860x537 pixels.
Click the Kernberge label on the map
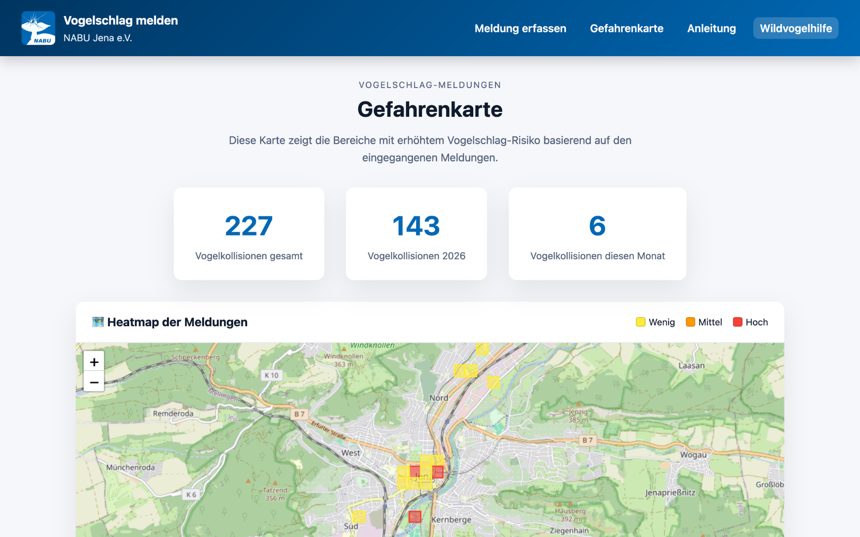451,519
